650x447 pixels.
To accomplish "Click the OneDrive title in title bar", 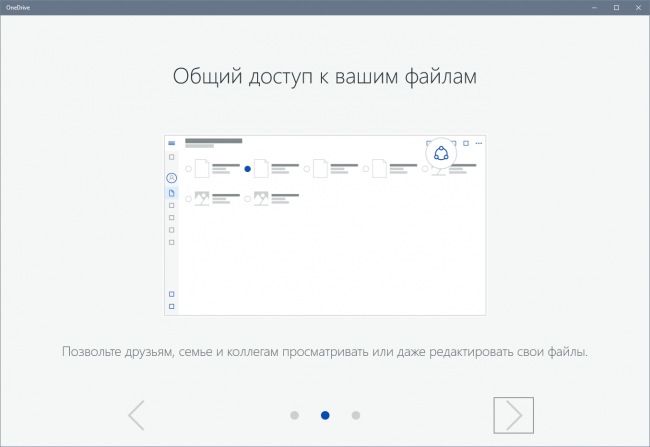I will click(x=18, y=7).
